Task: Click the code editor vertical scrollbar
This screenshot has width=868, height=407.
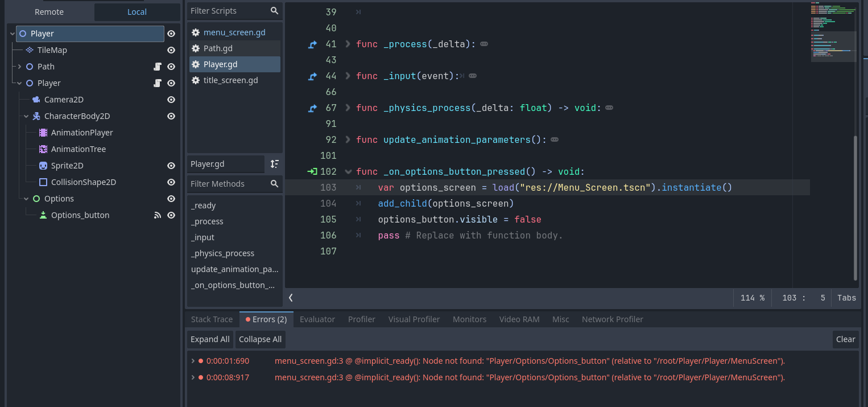Action: point(855,208)
